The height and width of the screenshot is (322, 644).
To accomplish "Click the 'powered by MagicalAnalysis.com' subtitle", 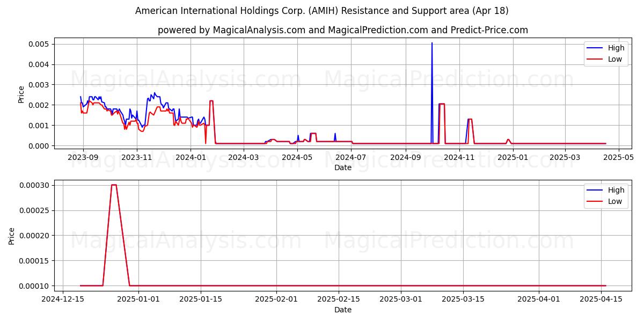I will pyautogui.click(x=343, y=30).
